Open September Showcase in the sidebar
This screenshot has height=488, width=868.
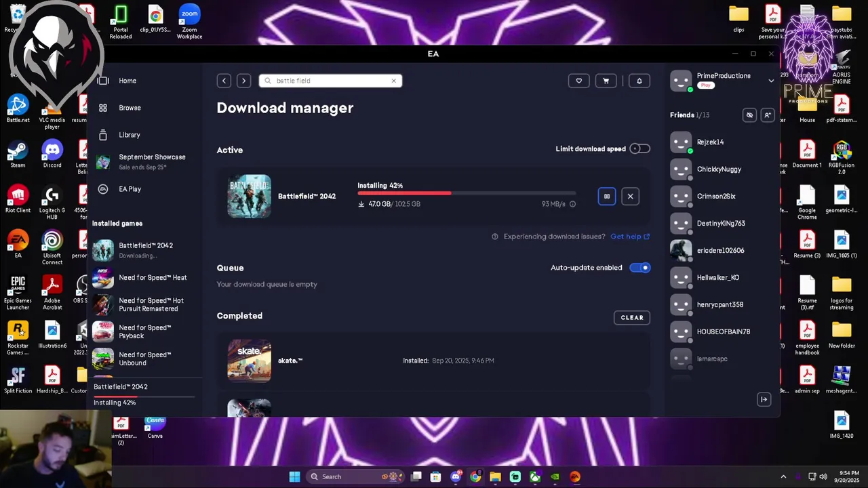coord(145,161)
